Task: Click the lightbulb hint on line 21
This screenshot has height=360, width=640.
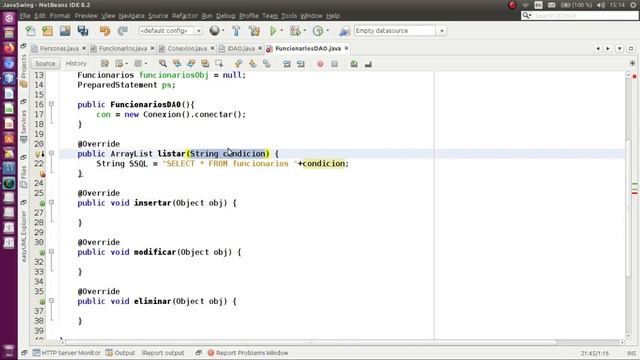Action: (39, 154)
